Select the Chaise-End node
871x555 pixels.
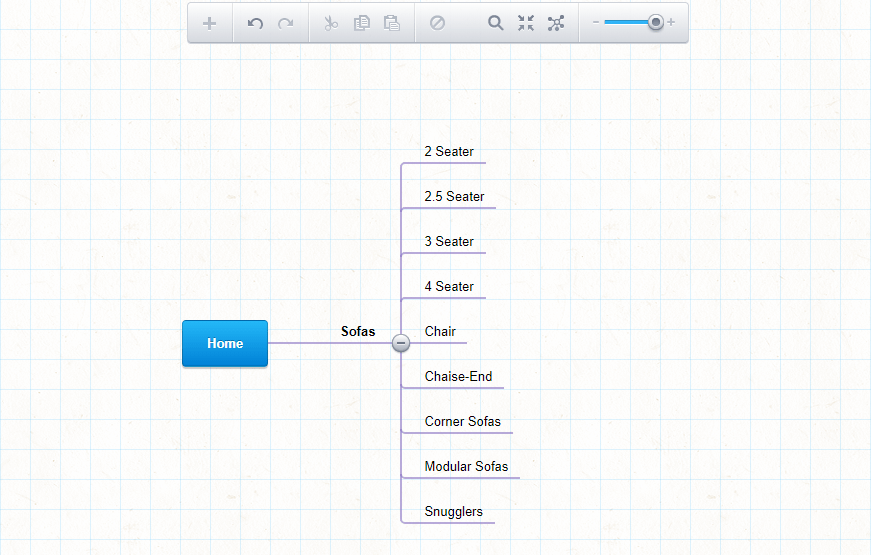coord(458,377)
